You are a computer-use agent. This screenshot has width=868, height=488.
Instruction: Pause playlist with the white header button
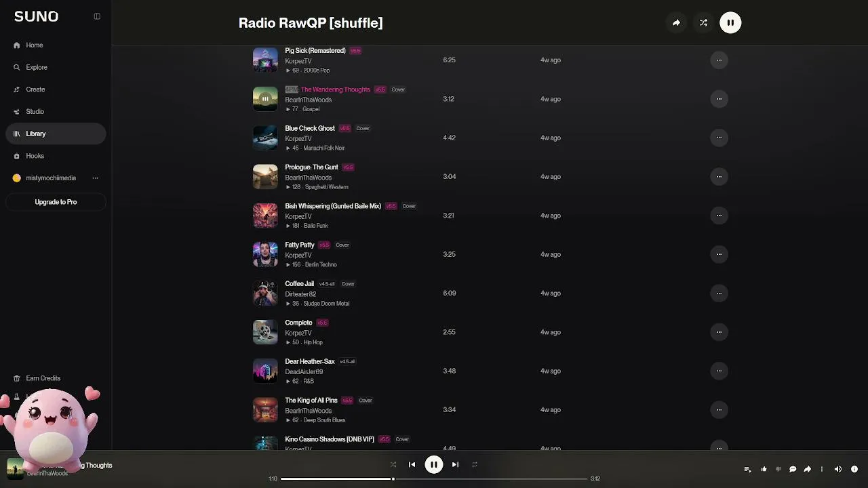(x=730, y=22)
